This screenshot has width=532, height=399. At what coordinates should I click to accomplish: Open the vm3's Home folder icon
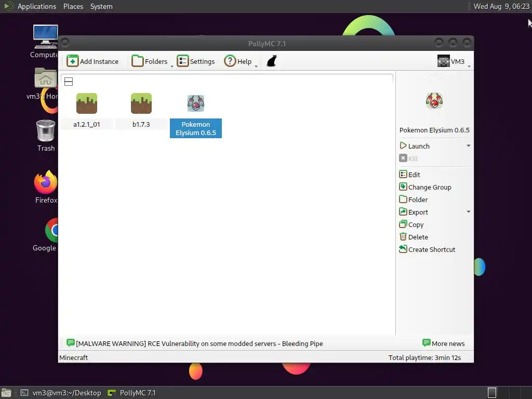coord(46,78)
